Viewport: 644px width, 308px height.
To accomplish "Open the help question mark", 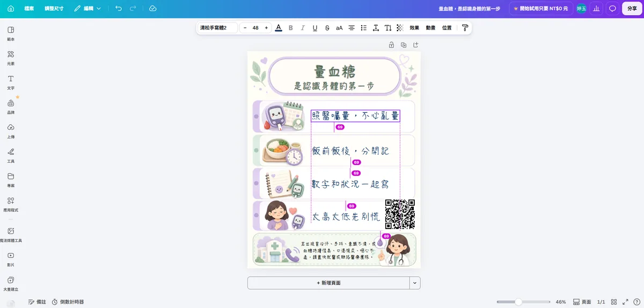I will pyautogui.click(x=636, y=302).
